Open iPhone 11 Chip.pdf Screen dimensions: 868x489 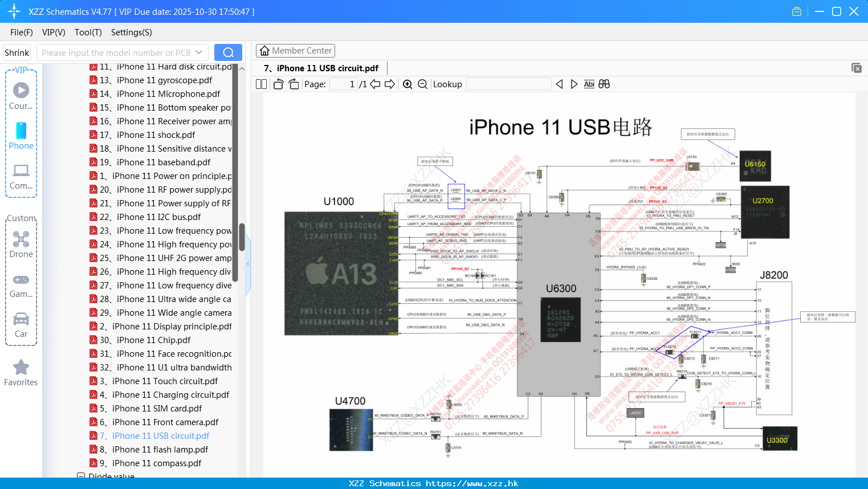tap(140, 340)
